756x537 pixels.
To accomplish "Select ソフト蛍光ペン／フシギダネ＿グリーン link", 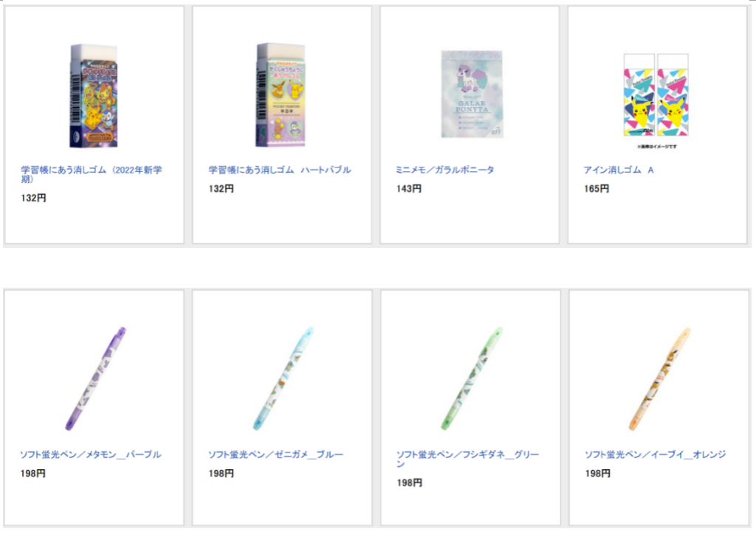I will click(x=467, y=459).
